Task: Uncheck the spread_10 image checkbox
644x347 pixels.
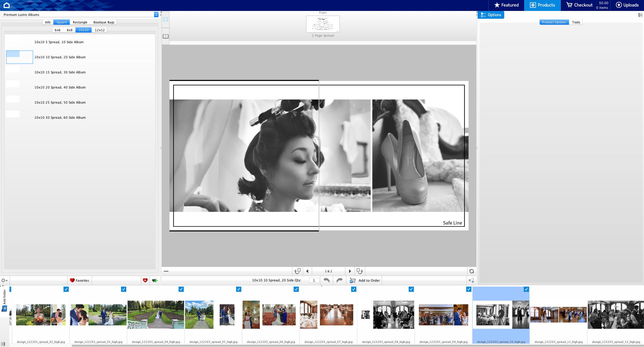Action: click(526, 289)
